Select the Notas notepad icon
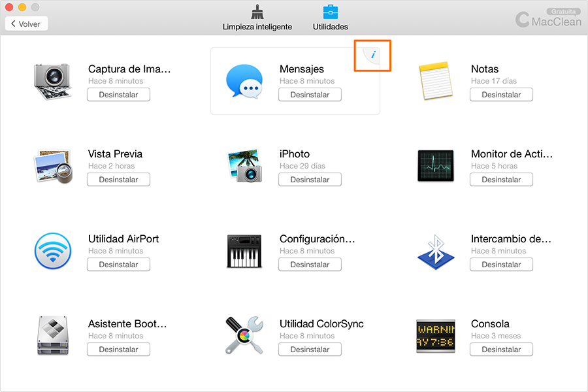Screen dimensions: 588x392 [435, 82]
